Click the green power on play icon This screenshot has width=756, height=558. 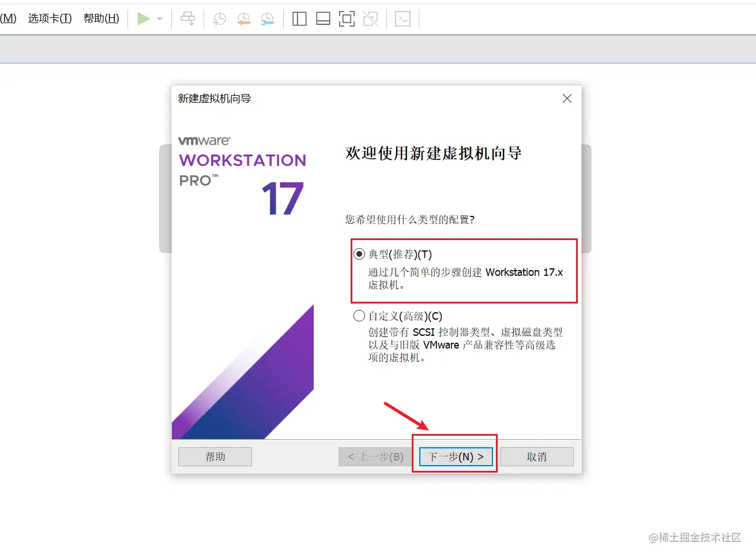[x=144, y=19]
